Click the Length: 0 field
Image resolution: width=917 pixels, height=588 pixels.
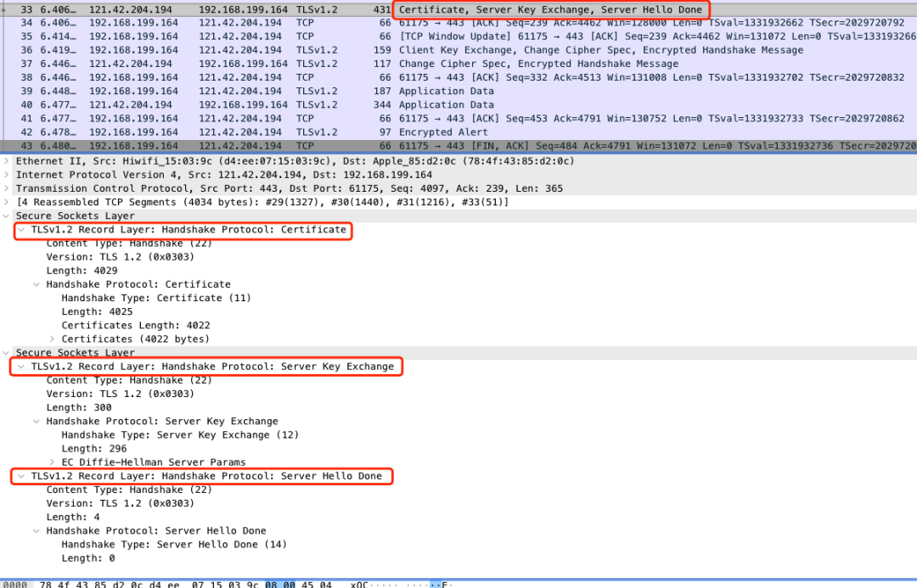88,558
